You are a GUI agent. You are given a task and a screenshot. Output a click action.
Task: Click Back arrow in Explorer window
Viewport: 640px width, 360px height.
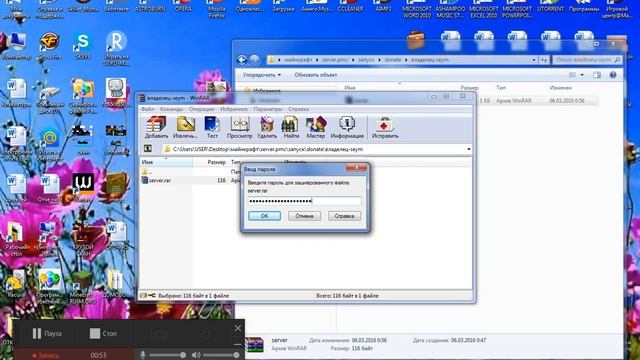(242, 60)
